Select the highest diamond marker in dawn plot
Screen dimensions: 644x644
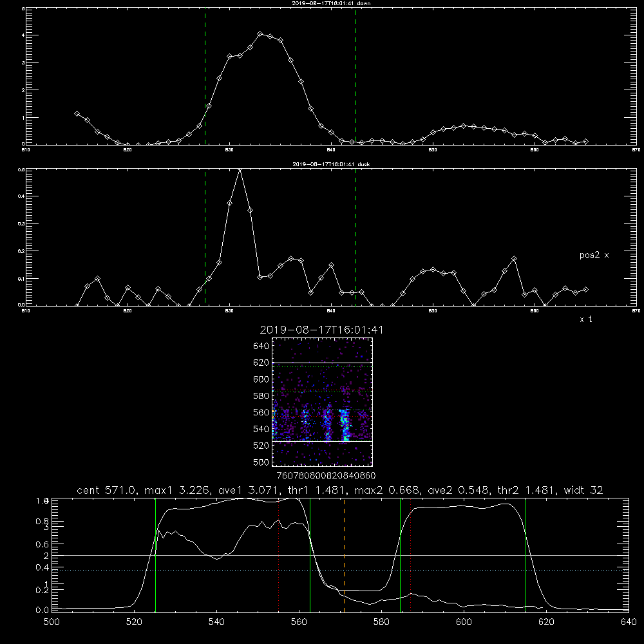260,33
